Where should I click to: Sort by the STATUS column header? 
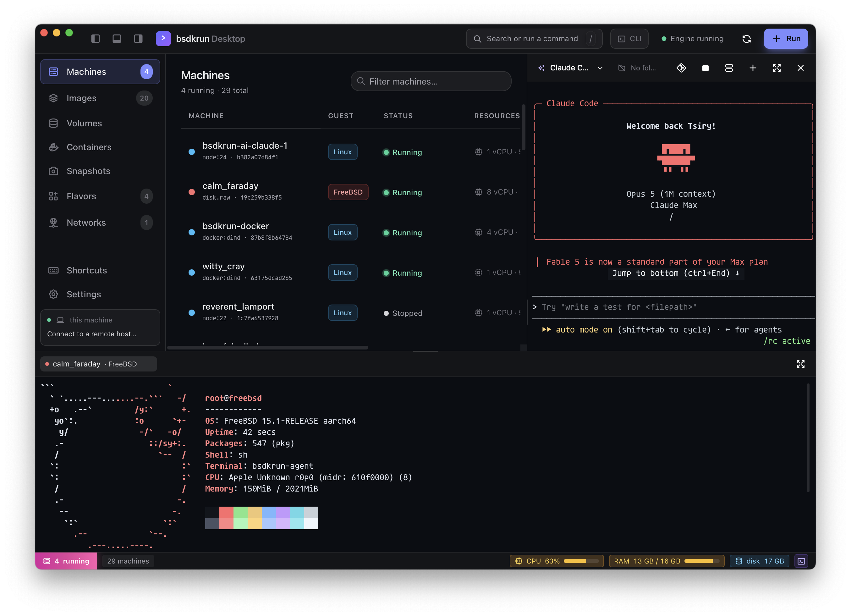click(398, 116)
